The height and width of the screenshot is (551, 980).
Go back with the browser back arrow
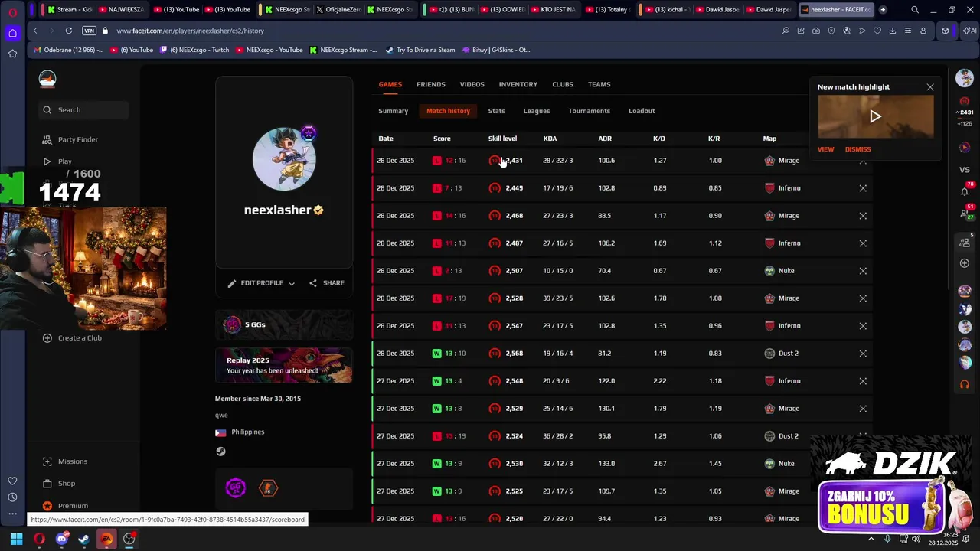pyautogui.click(x=35, y=31)
